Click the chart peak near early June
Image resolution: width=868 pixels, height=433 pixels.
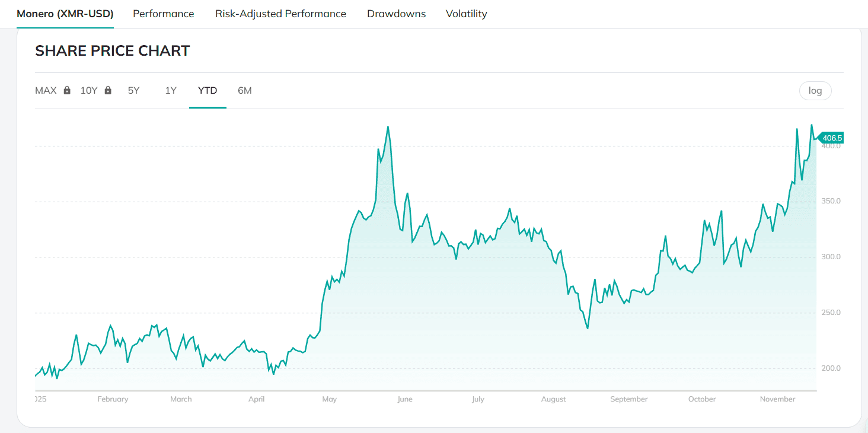(x=388, y=128)
